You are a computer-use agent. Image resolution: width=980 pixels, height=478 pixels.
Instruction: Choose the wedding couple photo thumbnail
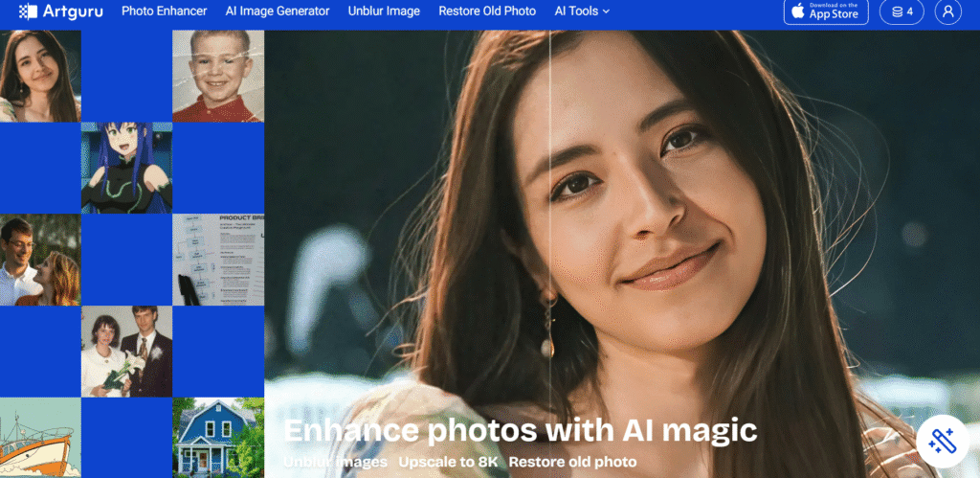click(x=127, y=352)
